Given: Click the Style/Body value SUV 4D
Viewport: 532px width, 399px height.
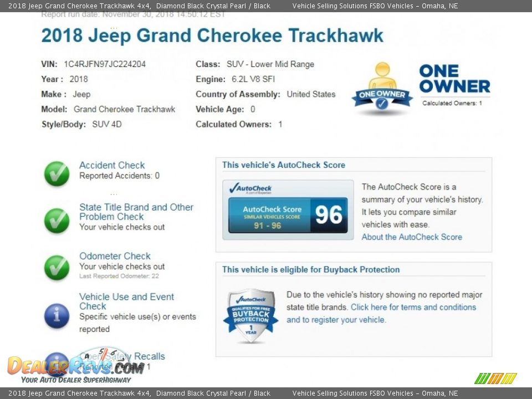Looking at the screenshot, I should (x=107, y=124).
